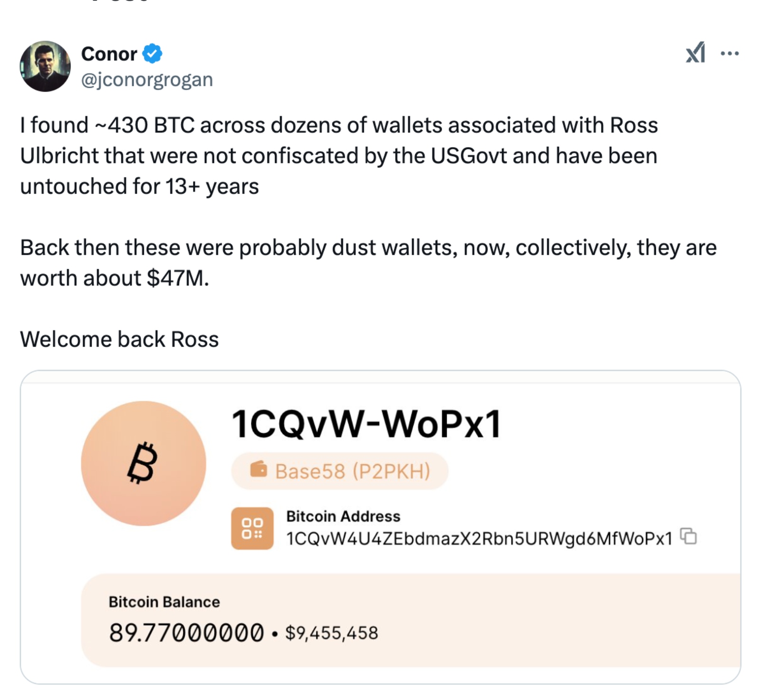Click the Base58 (P2PKH) badge
760x700 pixels.
pos(340,471)
